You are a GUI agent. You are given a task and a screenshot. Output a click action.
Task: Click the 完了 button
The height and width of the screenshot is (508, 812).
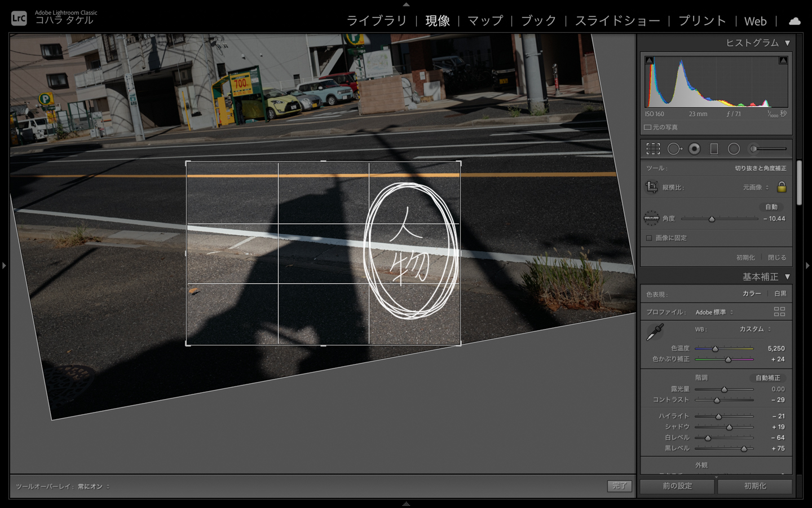click(x=619, y=486)
